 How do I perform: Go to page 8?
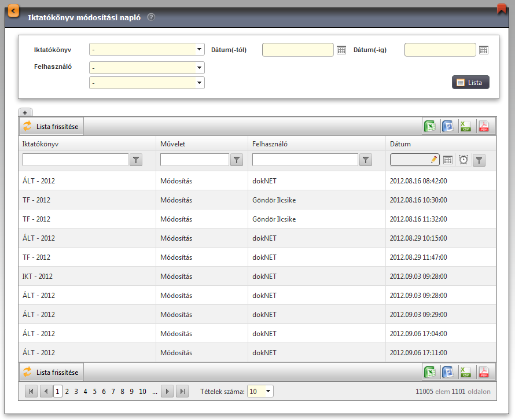tap(122, 392)
